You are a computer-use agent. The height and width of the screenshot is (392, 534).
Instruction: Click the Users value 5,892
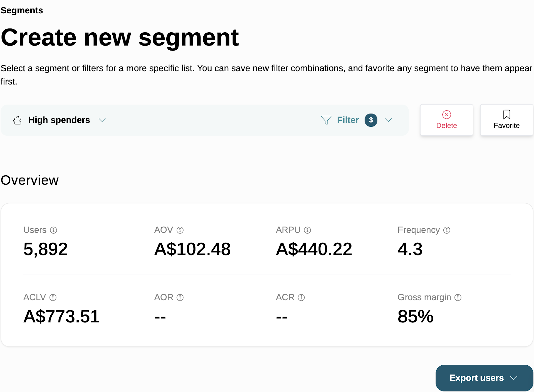coord(46,249)
